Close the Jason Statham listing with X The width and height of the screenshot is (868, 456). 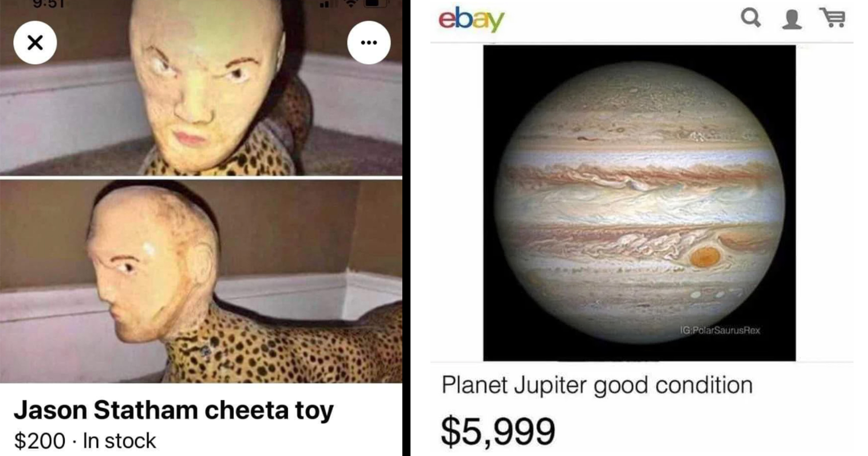[35, 43]
